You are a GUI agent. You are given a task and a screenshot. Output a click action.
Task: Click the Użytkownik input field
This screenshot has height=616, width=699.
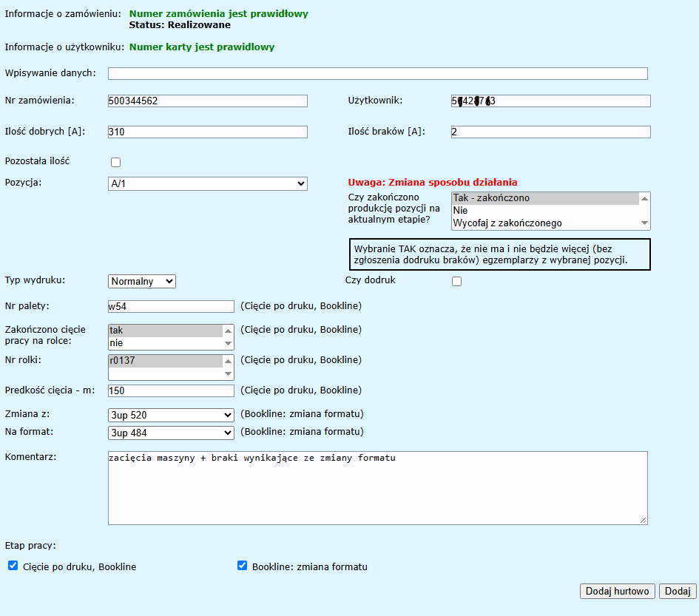pos(550,101)
